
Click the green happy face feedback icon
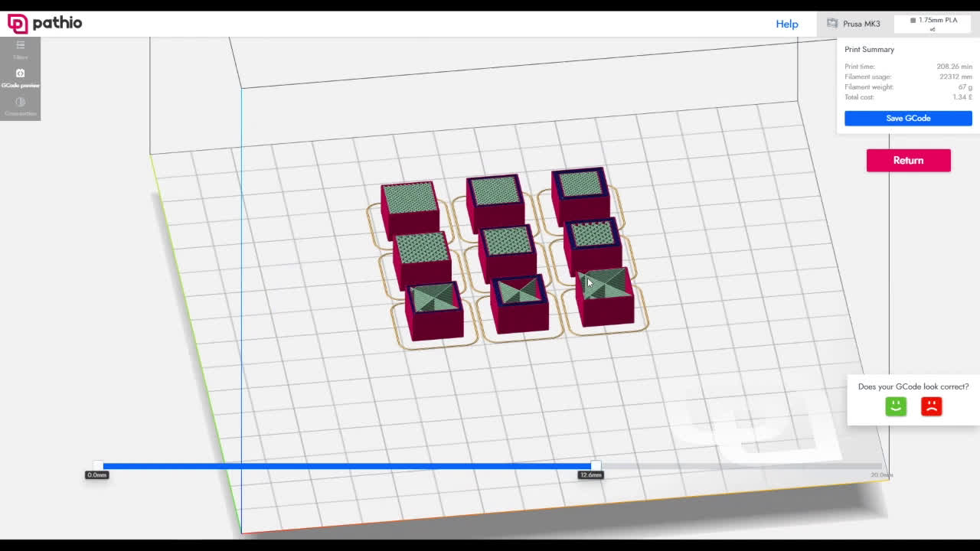coord(896,406)
